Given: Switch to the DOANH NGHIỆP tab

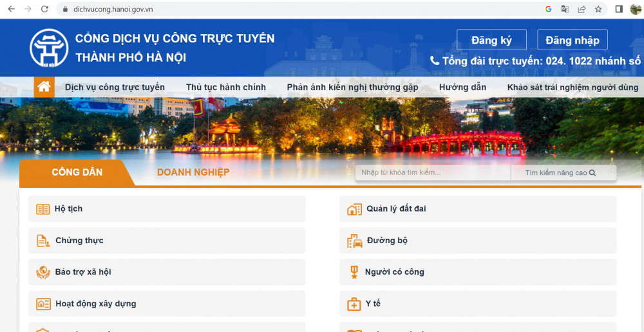Looking at the screenshot, I should (193, 172).
